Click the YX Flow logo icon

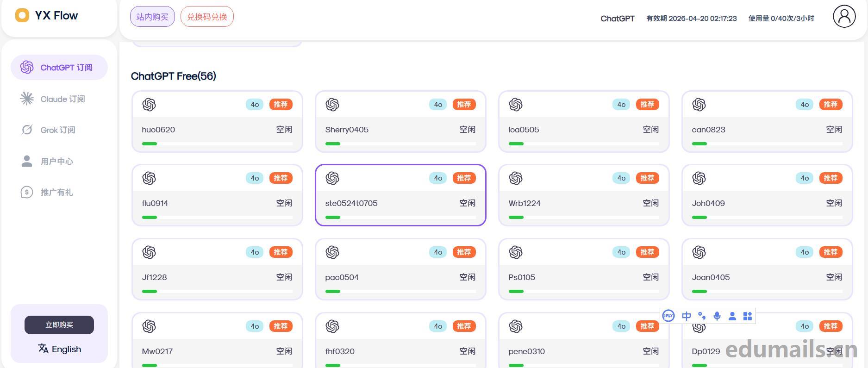click(x=22, y=16)
